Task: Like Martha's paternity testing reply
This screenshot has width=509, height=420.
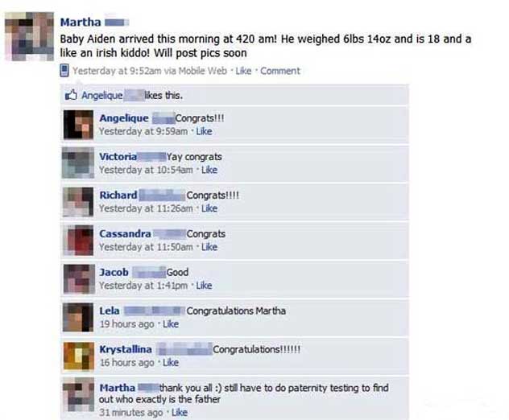Action: pos(180,413)
